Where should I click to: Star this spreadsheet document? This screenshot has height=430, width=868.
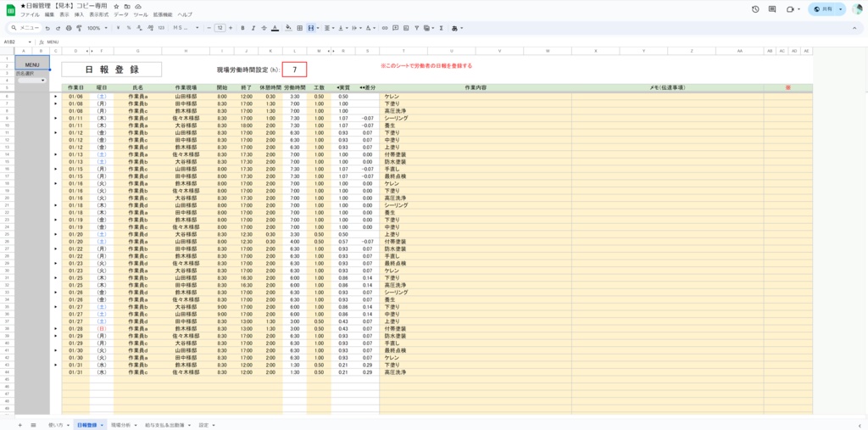[x=116, y=6]
